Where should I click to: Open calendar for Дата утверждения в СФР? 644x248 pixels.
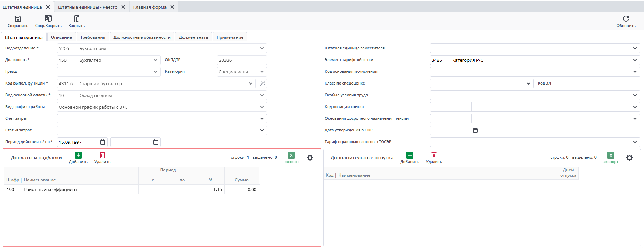point(475,130)
